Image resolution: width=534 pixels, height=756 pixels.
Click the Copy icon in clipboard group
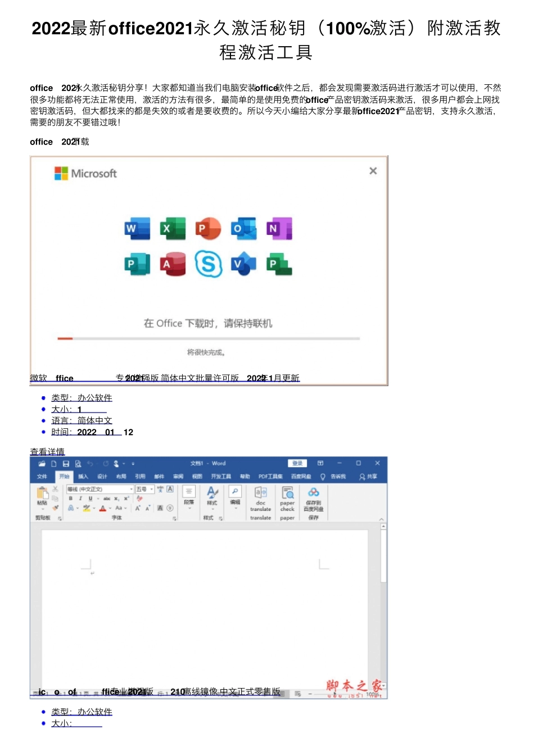pos(55,498)
